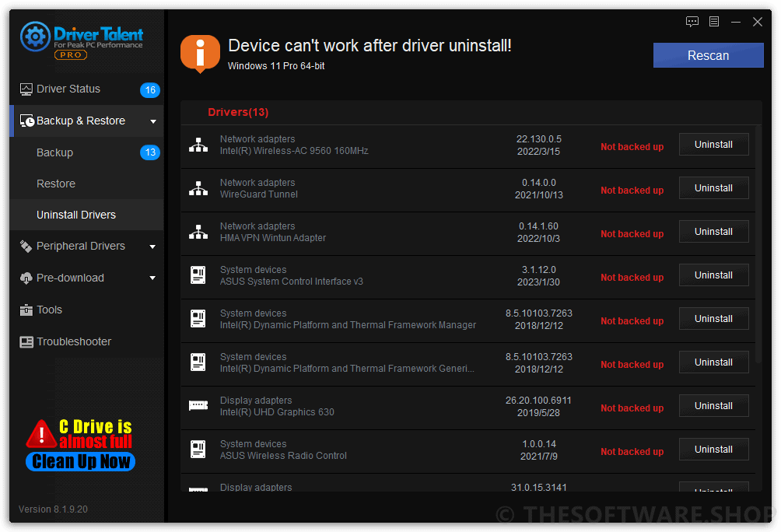The image size is (781, 532).
Task: Expand the Pre-download section arrow
Action: (x=153, y=278)
